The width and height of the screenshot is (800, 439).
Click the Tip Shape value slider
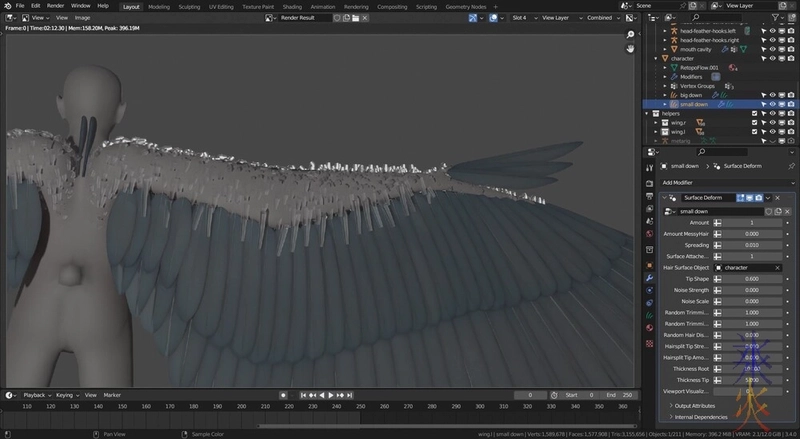[750, 279]
